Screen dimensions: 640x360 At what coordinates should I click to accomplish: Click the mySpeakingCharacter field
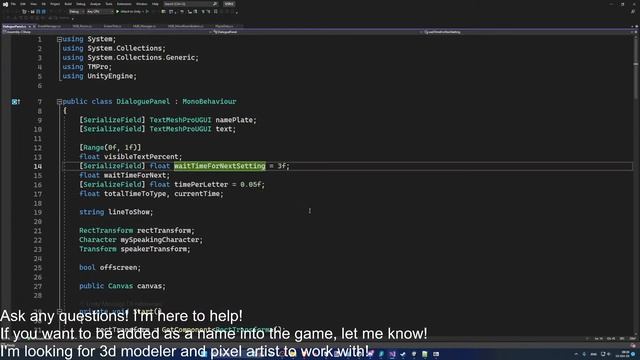(x=159, y=240)
